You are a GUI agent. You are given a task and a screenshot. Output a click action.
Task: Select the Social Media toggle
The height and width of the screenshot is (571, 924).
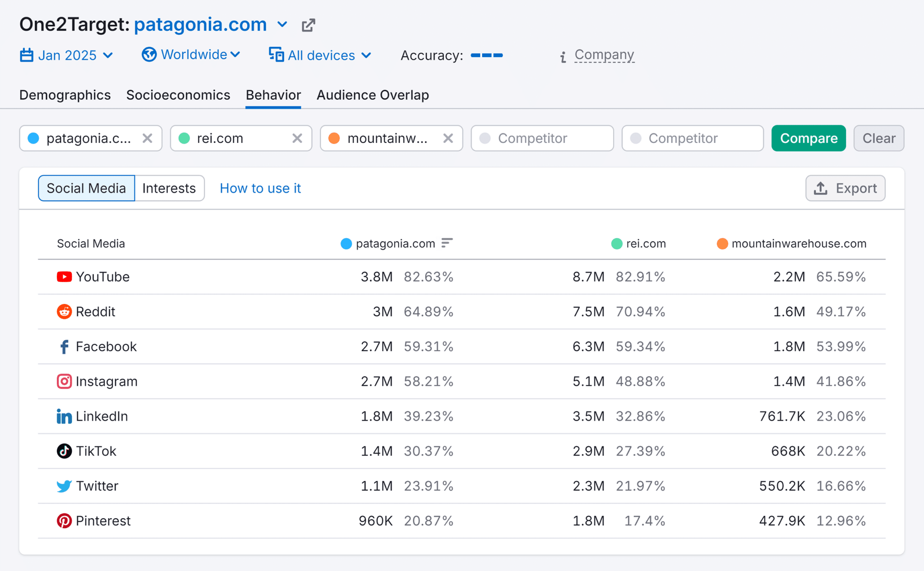click(x=86, y=188)
